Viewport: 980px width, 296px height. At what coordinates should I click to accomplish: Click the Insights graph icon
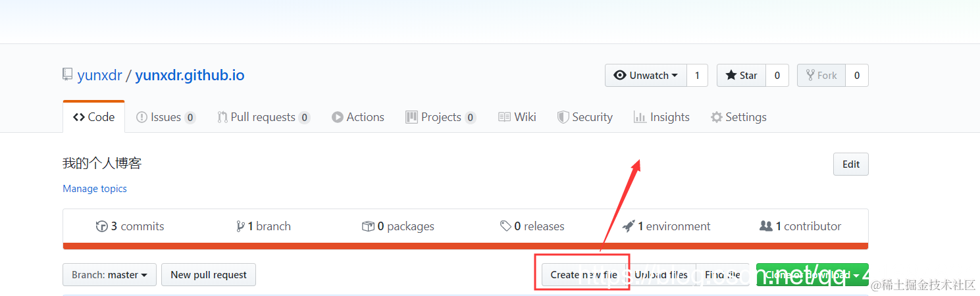coord(640,117)
